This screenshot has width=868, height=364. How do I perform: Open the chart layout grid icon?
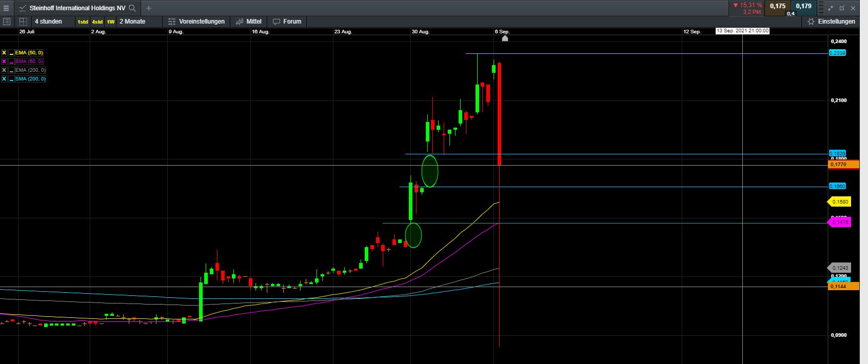pos(23,22)
